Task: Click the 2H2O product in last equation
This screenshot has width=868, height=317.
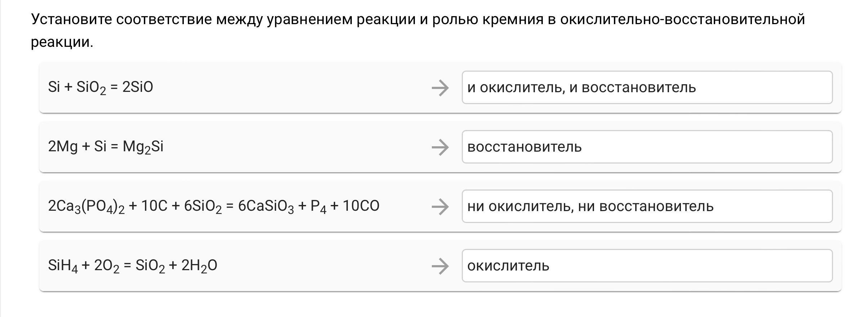Action: pyautogui.click(x=199, y=265)
